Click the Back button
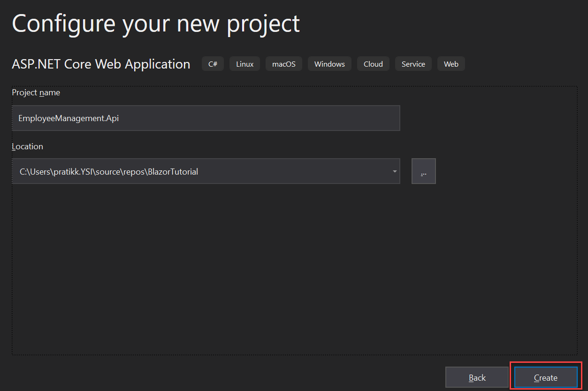588x391 pixels. point(477,377)
